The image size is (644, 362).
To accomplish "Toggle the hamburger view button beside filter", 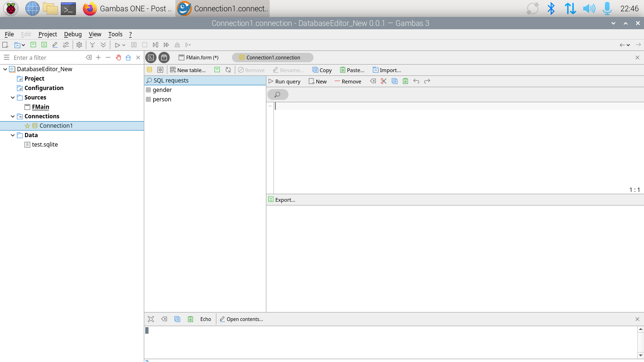I will pyautogui.click(x=7, y=58).
